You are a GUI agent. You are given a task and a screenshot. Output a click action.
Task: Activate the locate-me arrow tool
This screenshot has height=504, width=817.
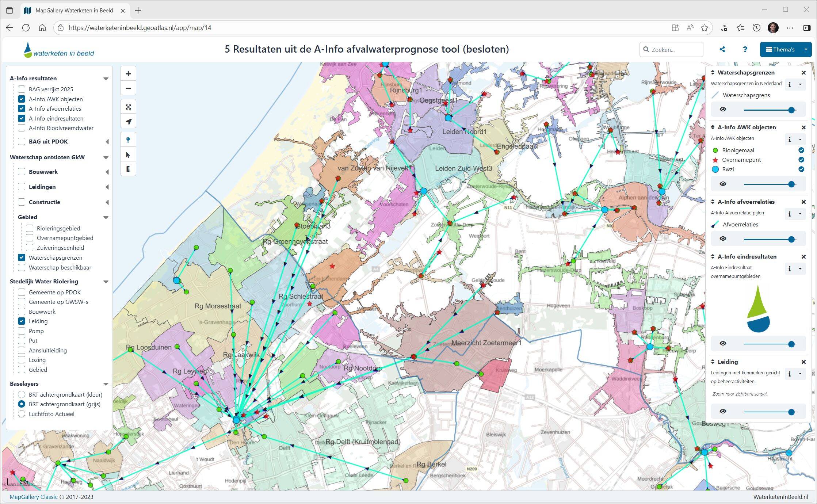(x=128, y=122)
